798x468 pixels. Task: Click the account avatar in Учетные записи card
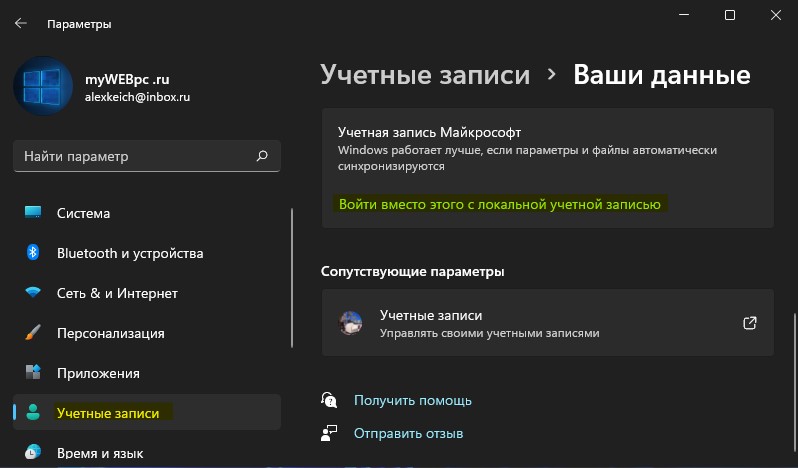tap(351, 323)
